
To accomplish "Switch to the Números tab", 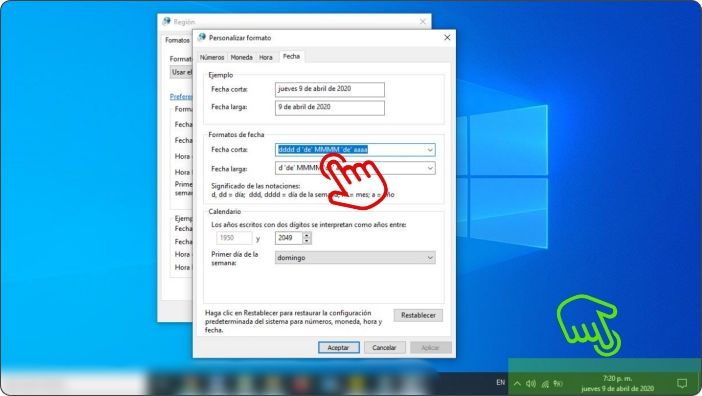I will click(x=212, y=57).
